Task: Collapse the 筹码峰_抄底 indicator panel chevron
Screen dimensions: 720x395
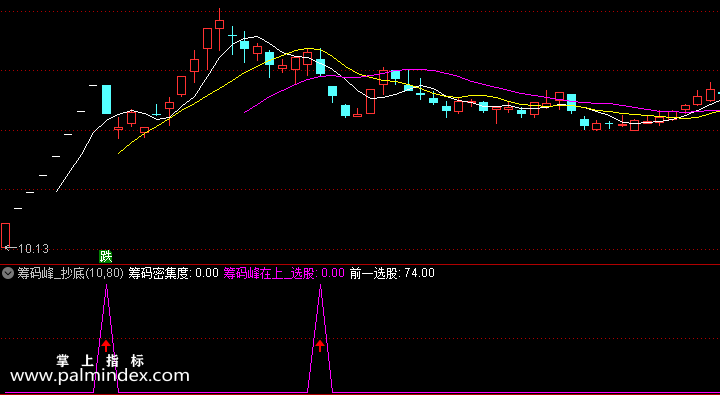Action: (x=8, y=273)
